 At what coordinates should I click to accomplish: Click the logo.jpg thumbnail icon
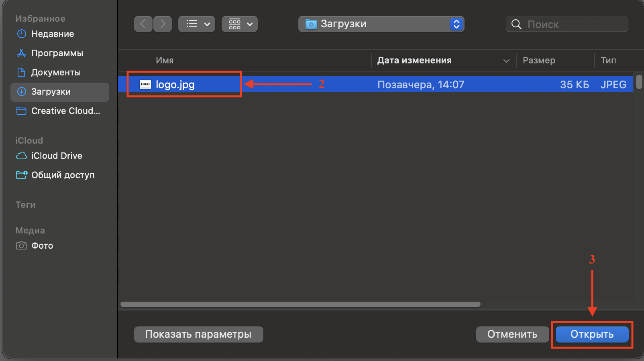[x=145, y=84]
